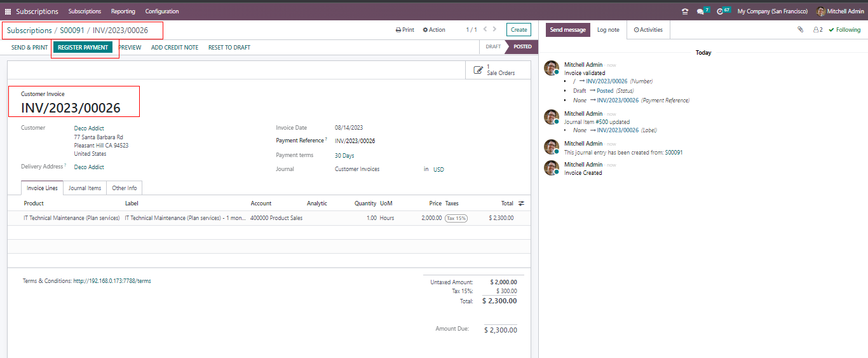Click the Register Payment button
The width and height of the screenshot is (868, 358).
pyautogui.click(x=83, y=48)
